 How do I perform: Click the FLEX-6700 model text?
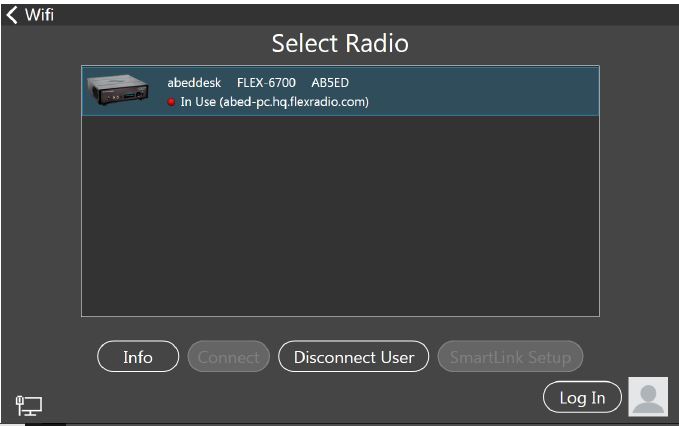[266, 83]
